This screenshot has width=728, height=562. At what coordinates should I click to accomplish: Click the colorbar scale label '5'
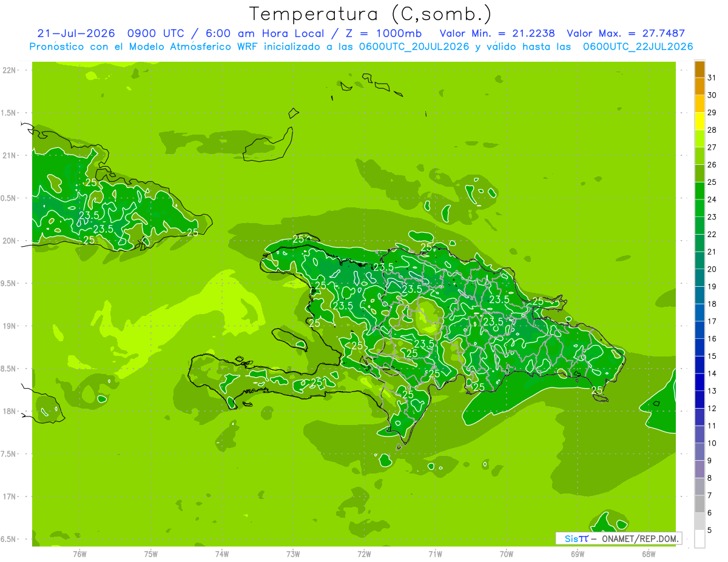coord(710,530)
